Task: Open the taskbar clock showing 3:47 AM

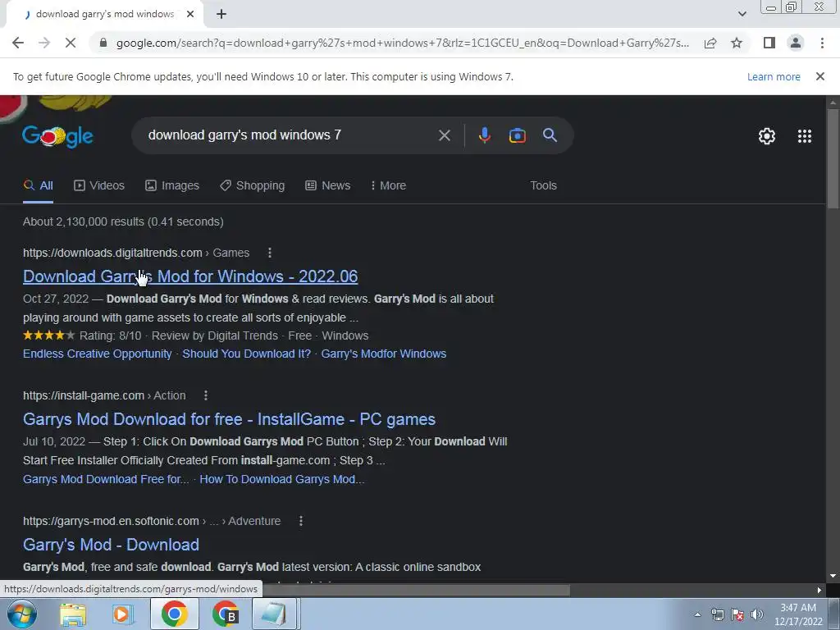Action: pyautogui.click(x=798, y=614)
